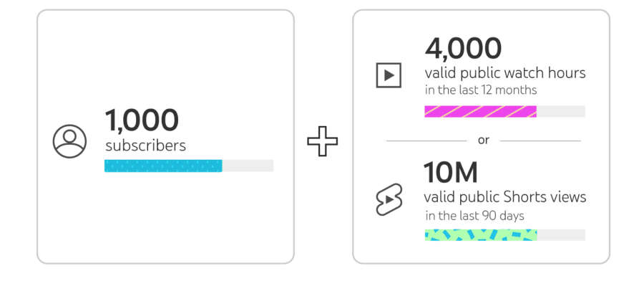
Task: Click the gray unfilled watch hours bar end
Action: tap(560, 112)
